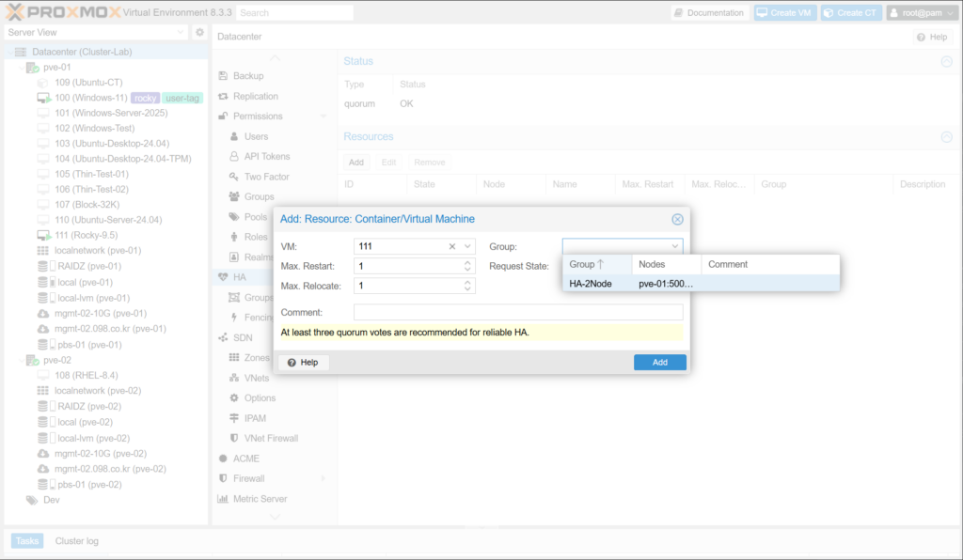Select the pve-02 node icon in tree
This screenshot has width=963, height=560.
(32, 361)
